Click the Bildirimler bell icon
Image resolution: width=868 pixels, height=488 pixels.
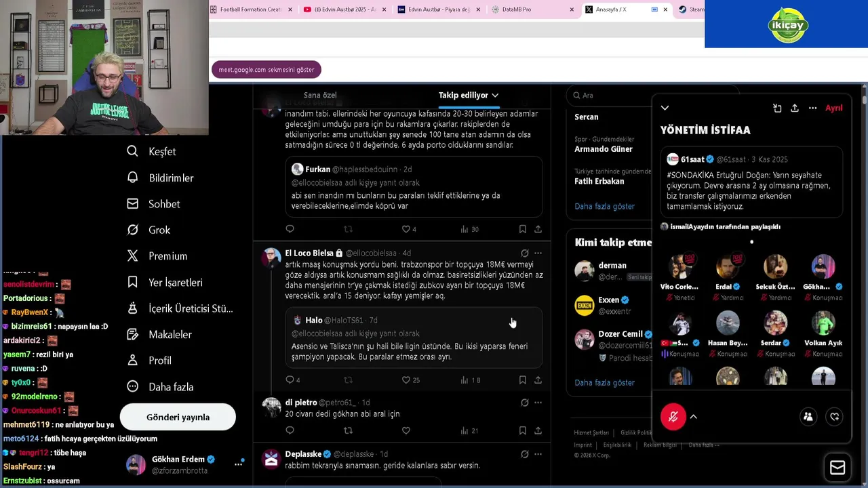click(133, 178)
